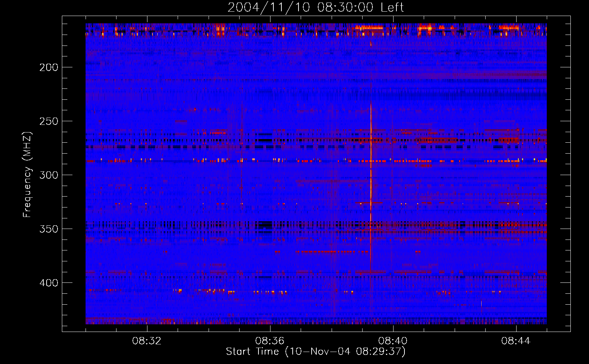Select the 250 frequency tick label
Viewport: 589px width, 364px height.
[x=49, y=121]
